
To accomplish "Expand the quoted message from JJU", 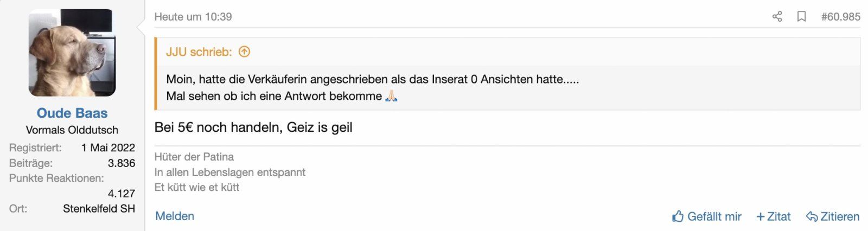I will pyautogui.click(x=372, y=87).
